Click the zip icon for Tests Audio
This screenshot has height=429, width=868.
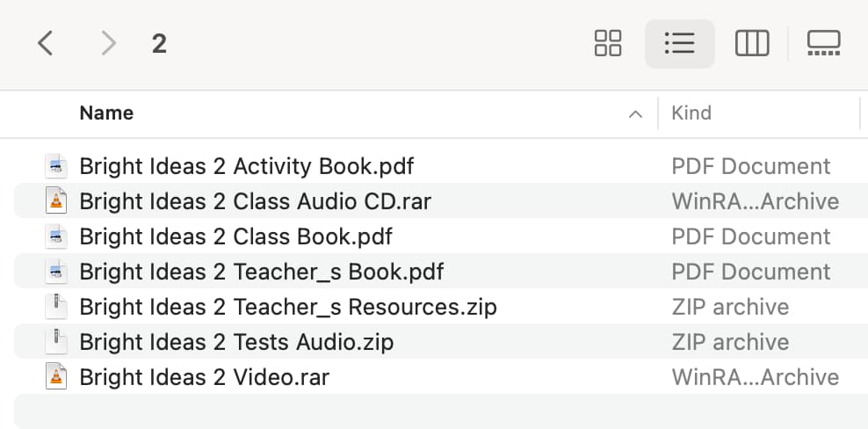(x=56, y=341)
